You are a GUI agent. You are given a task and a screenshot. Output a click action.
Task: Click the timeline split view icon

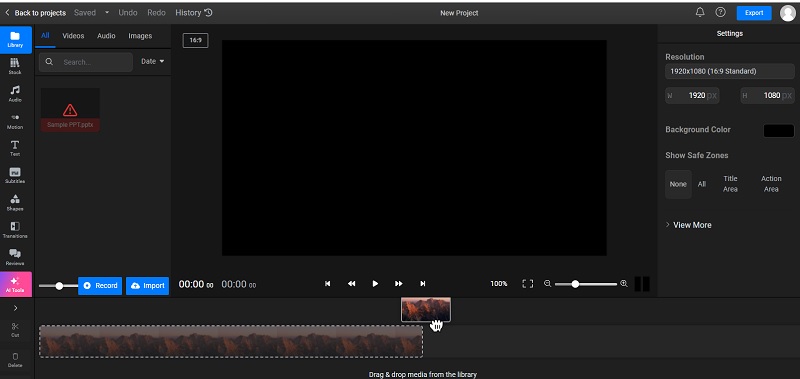[642, 284]
